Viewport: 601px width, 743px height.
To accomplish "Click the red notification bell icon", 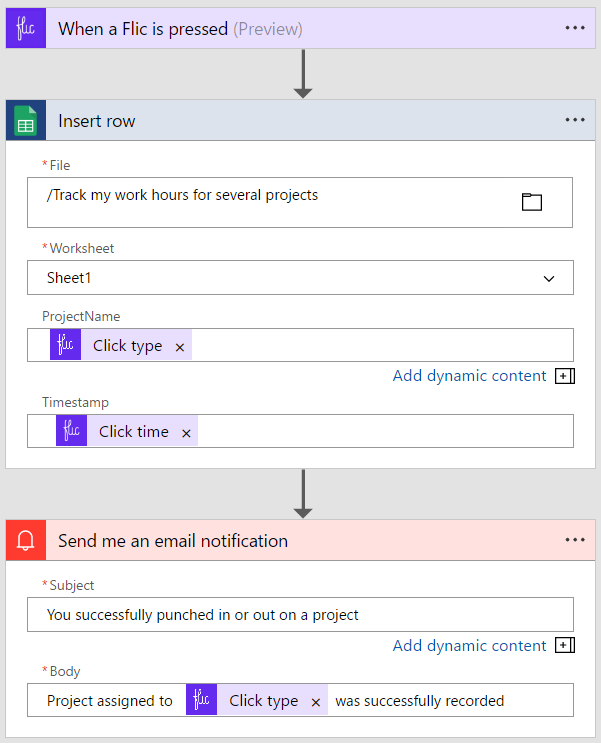I will [x=26, y=541].
